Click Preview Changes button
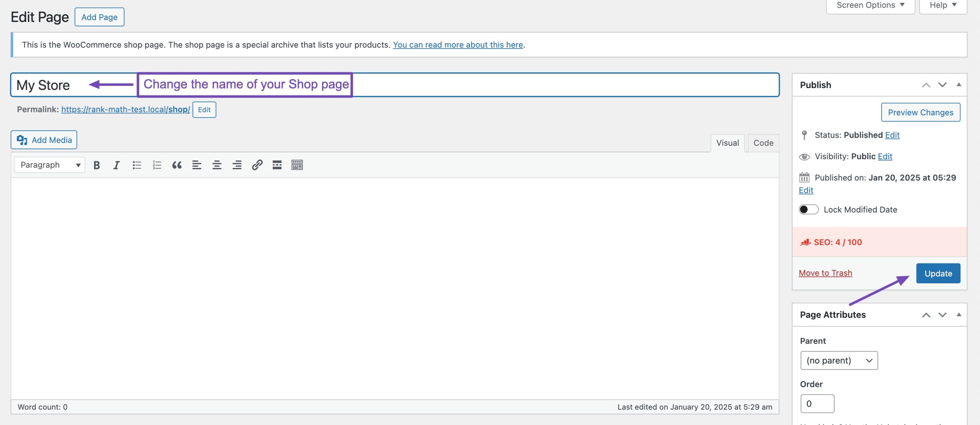980x425 pixels. pos(920,113)
